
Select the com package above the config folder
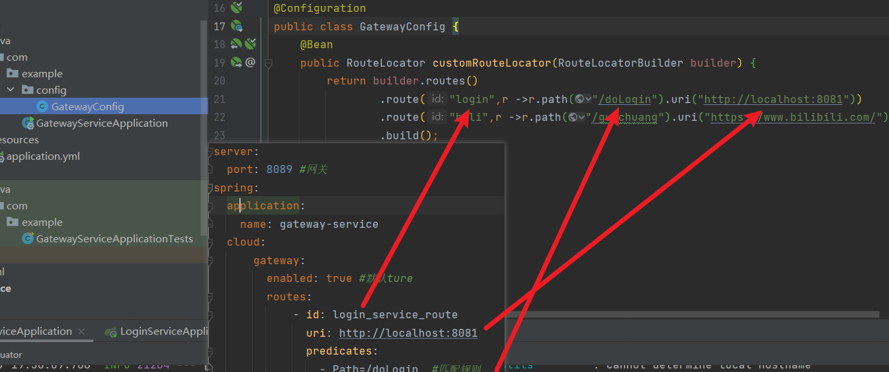click(x=17, y=57)
